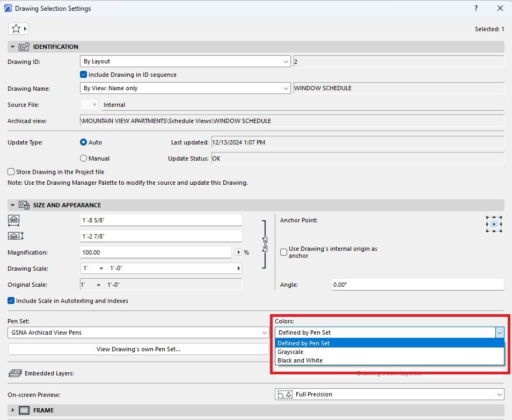Click the Frame panel header icon

pyautogui.click(x=24, y=410)
